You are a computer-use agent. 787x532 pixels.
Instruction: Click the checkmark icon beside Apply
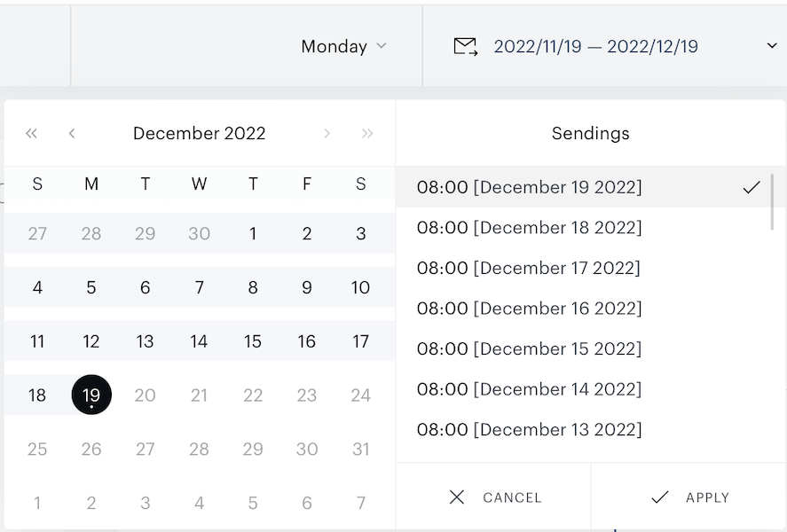[x=659, y=497]
